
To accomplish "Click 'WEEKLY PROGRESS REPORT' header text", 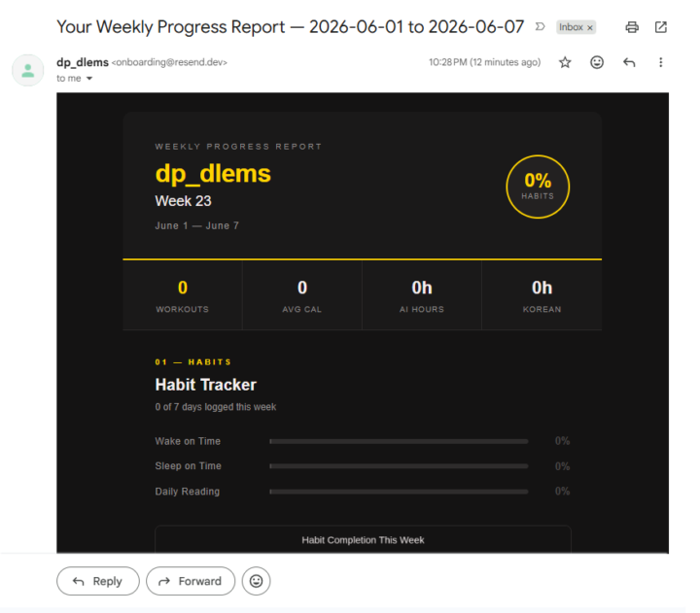I will (238, 147).
